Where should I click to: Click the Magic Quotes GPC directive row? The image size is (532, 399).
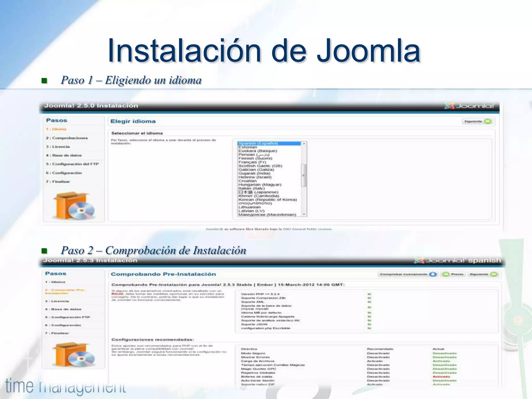pos(349,369)
